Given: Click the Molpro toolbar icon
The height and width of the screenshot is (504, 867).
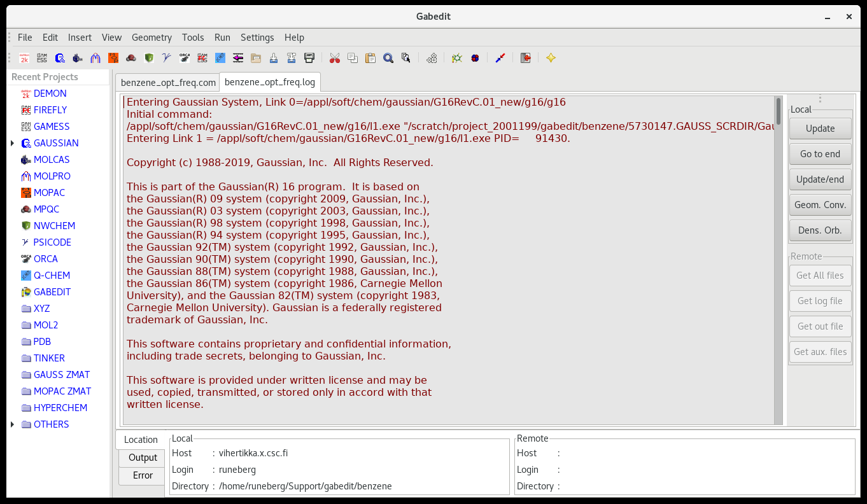Looking at the screenshot, I should [x=95, y=58].
